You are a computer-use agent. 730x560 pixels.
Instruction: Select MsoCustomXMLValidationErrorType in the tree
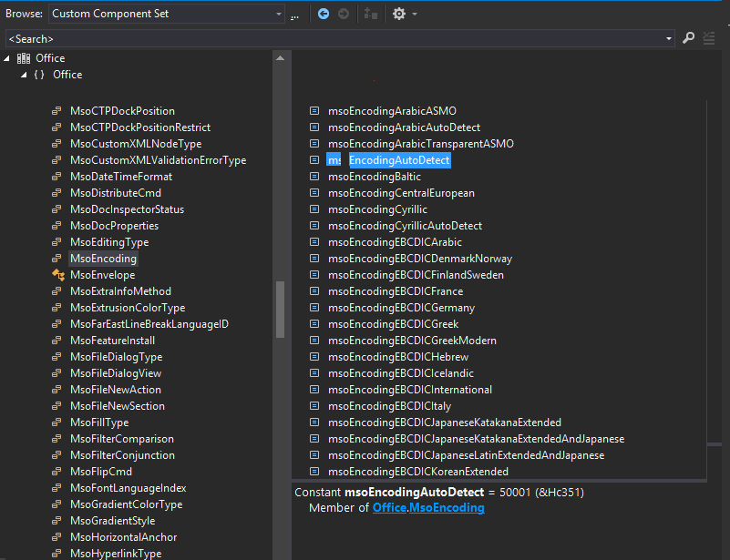[158, 160]
